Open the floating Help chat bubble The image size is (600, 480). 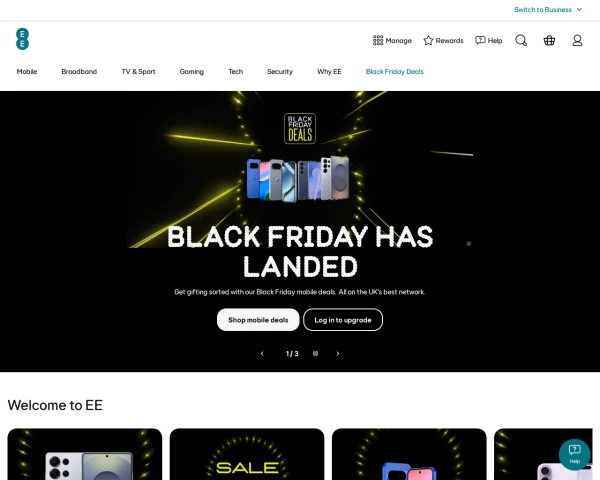574,454
